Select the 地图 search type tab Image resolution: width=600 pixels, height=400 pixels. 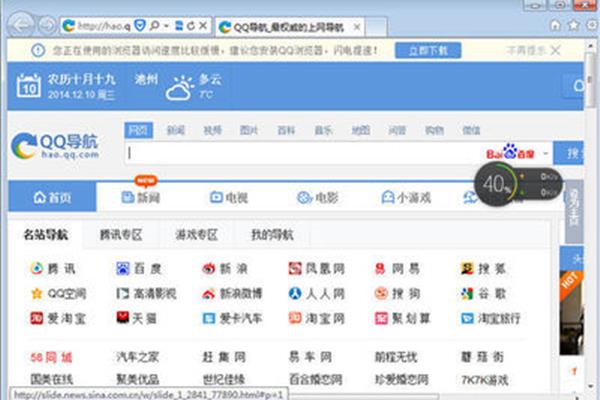(360, 131)
